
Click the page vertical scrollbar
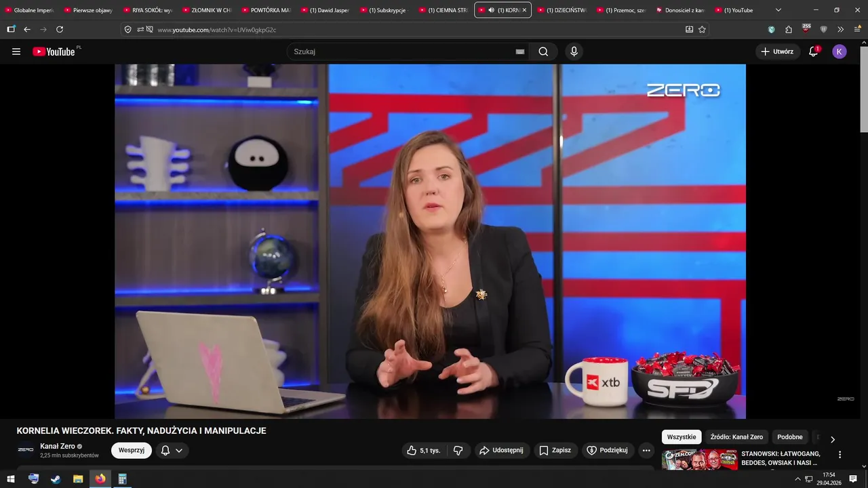click(x=864, y=88)
